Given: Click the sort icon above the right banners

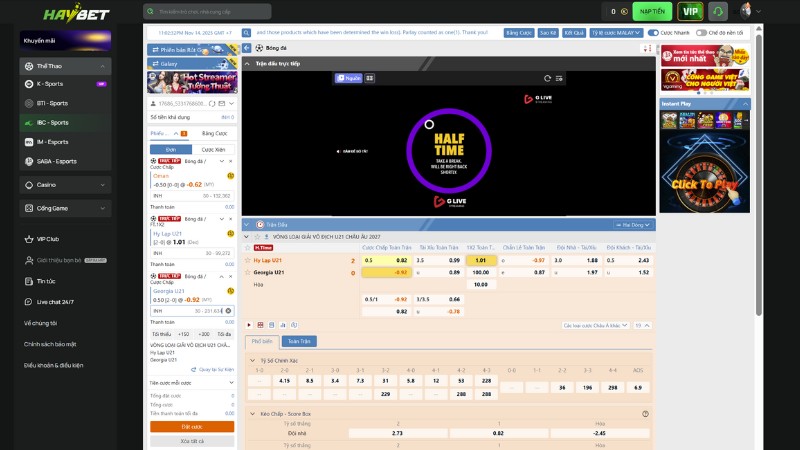Looking at the screenshot, I should pyautogui.click(x=647, y=48).
